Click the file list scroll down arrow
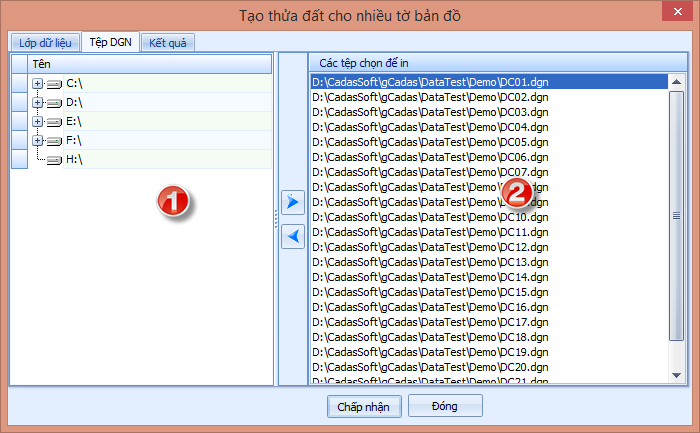The image size is (700, 433). pyautogui.click(x=677, y=375)
